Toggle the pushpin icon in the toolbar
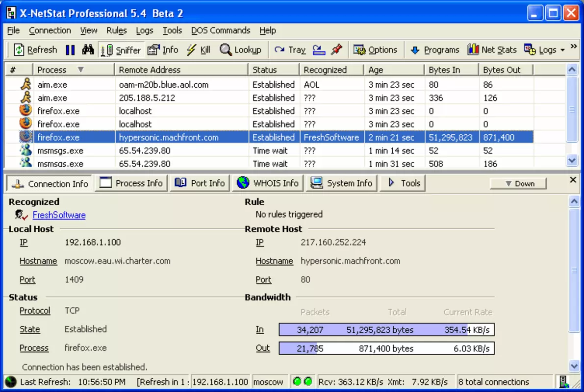Screen dimensions: 584x392 coord(337,50)
